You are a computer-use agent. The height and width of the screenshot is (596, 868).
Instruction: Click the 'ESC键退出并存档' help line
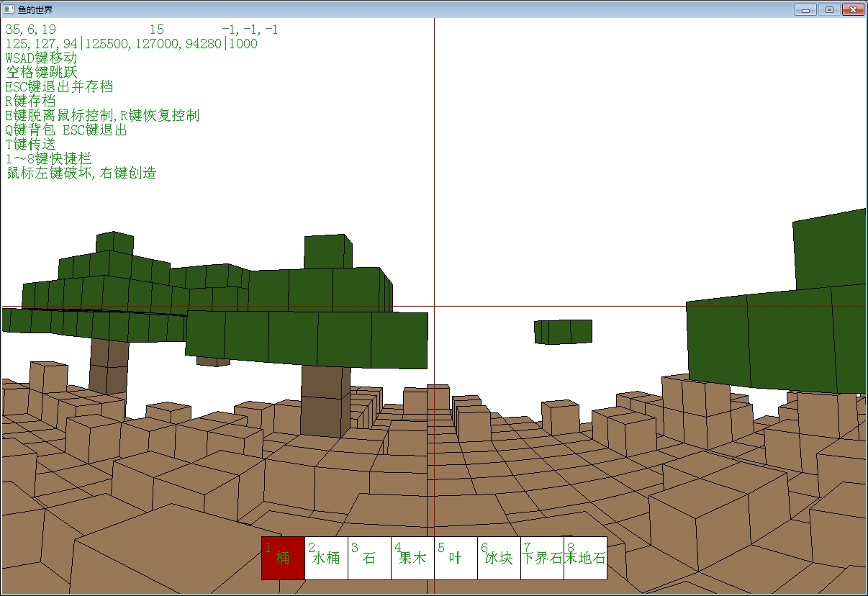pyautogui.click(x=59, y=87)
